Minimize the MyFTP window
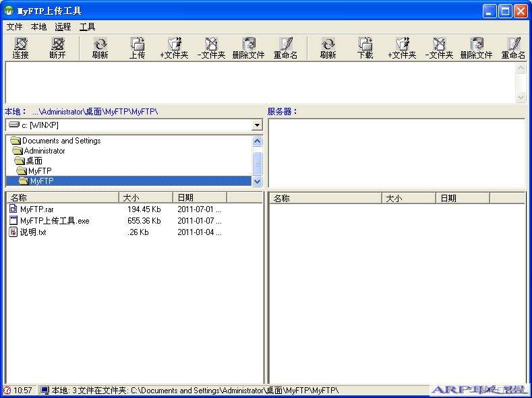Image resolution: width=532 pixels, height=398 pixels. (490, 11)
